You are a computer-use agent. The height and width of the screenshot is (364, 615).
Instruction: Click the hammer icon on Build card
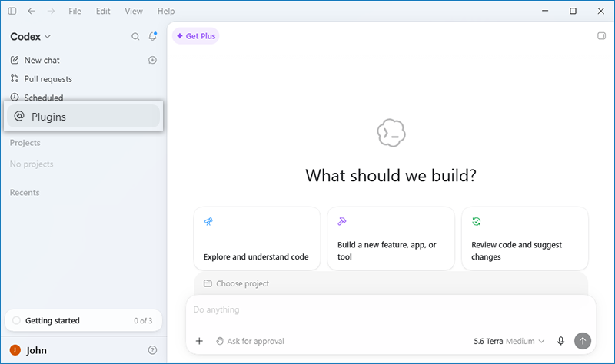pos(342,221)
